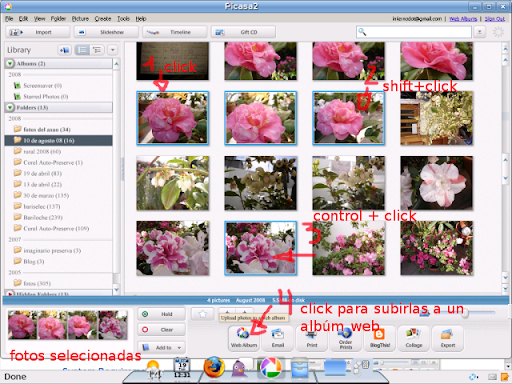The image size is (512, 384).
Task: Open the file cabinet dock icon
Action: point(299,368)
